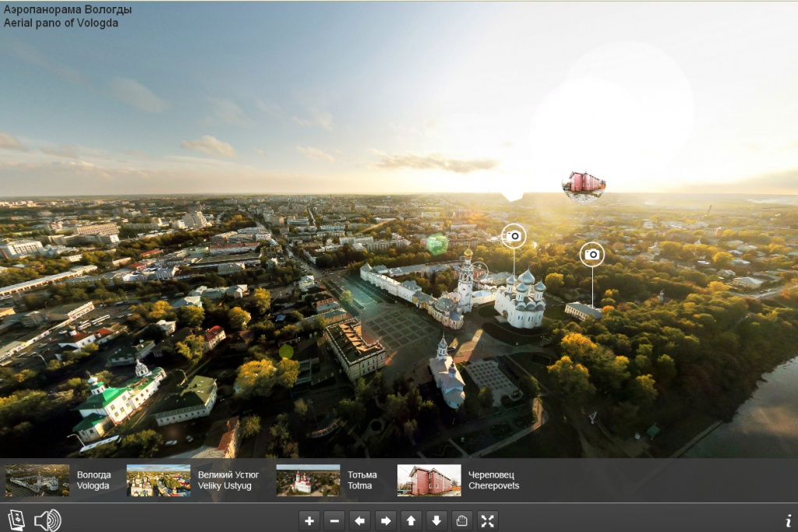798x532 pixels.
Task: Click the zoom out minus button
Action: 334,521
